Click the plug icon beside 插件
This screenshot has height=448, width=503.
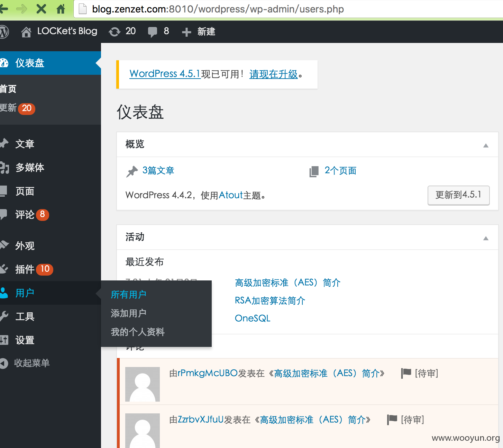pos(4,269)
